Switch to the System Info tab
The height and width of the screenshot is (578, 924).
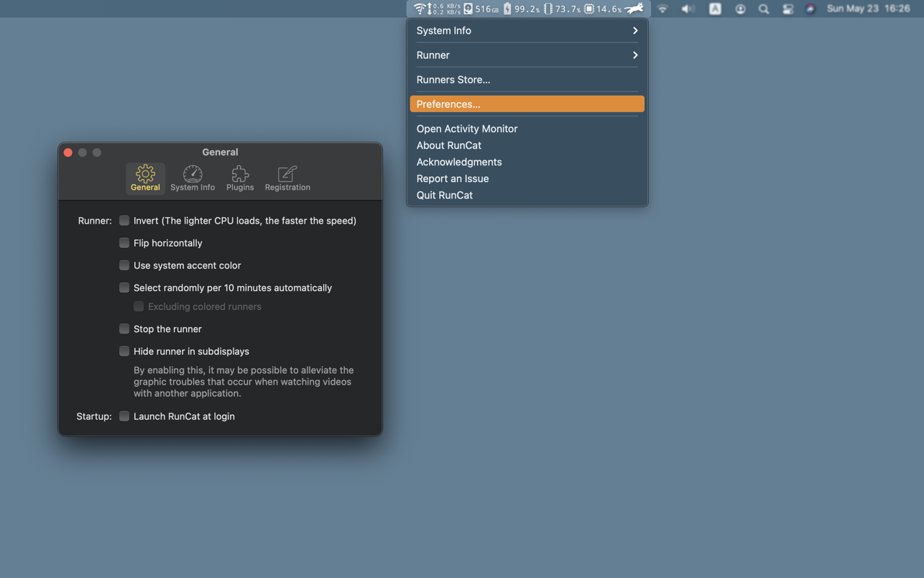coord(193,178)
